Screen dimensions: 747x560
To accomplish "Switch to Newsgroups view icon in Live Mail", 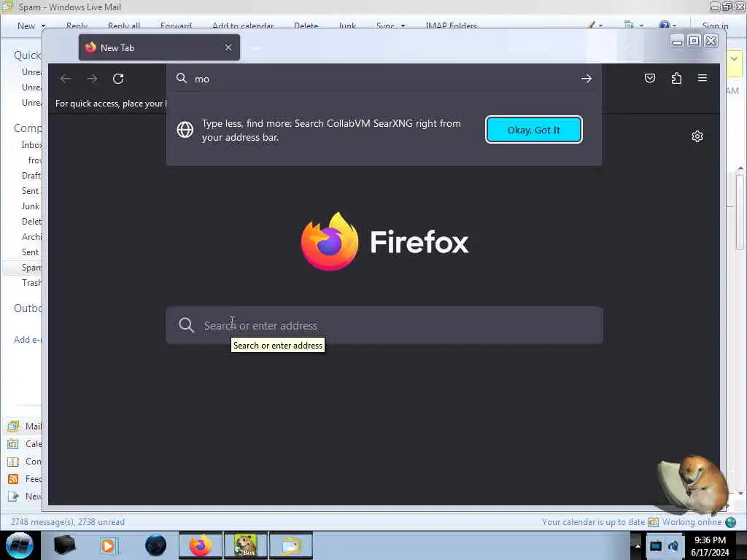I will [x=13, y=496].
